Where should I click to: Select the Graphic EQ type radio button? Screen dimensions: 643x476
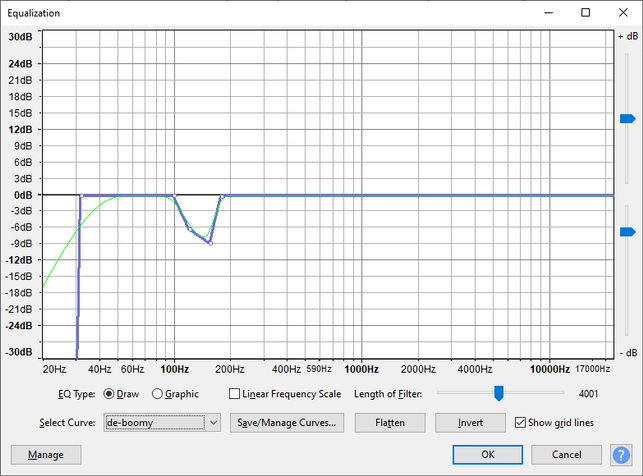pos(157,394)
